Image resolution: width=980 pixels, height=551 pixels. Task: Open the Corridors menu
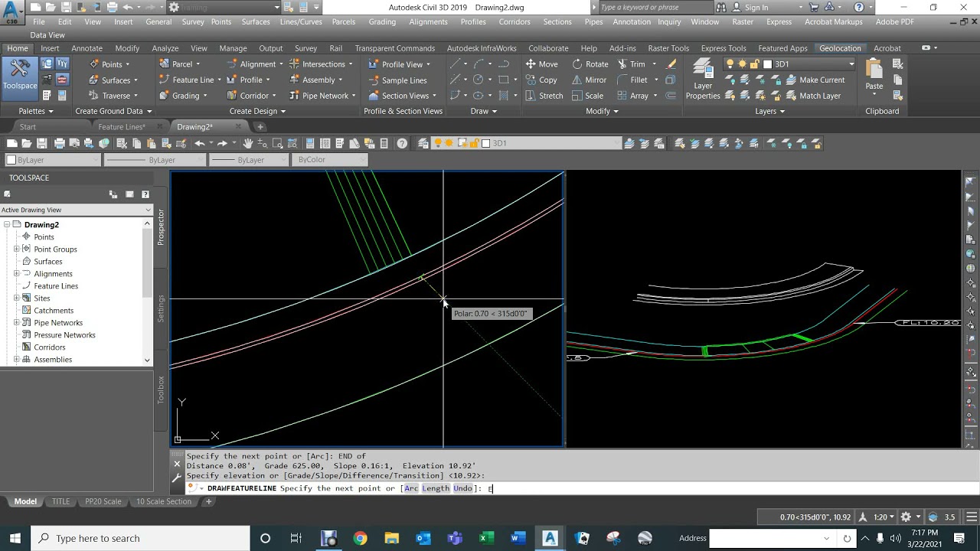[514, 22]
